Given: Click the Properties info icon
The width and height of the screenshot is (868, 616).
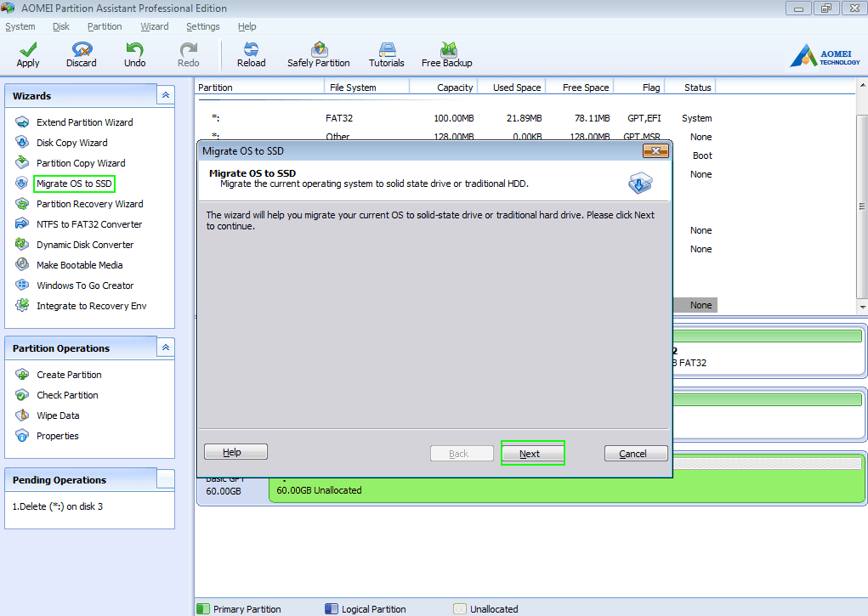Looking at the screenshot, I should 22,436.
